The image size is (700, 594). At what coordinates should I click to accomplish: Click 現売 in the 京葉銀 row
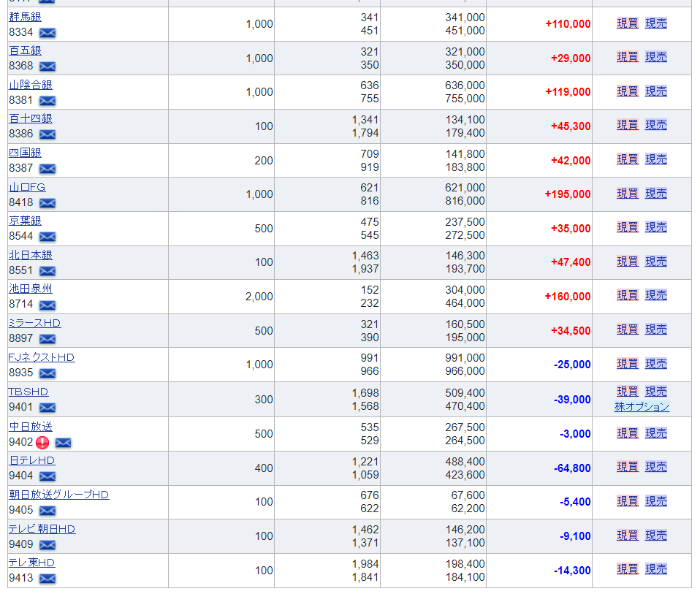[x=656, y=227]
